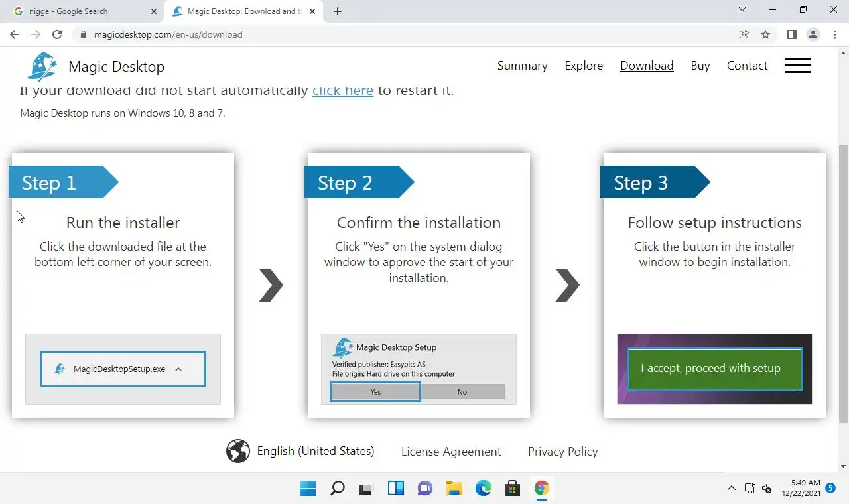The width and height of the screenshot is (849, 504).
Task: Open the clock showing 5:49 AM
Action: pyautogui.click(x=801, y=488)
